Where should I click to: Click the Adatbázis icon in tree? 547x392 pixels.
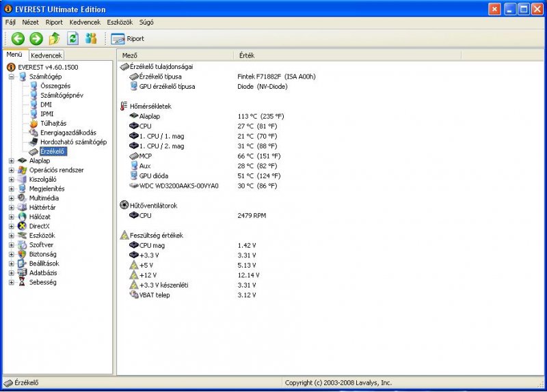(x=23, y=273)
